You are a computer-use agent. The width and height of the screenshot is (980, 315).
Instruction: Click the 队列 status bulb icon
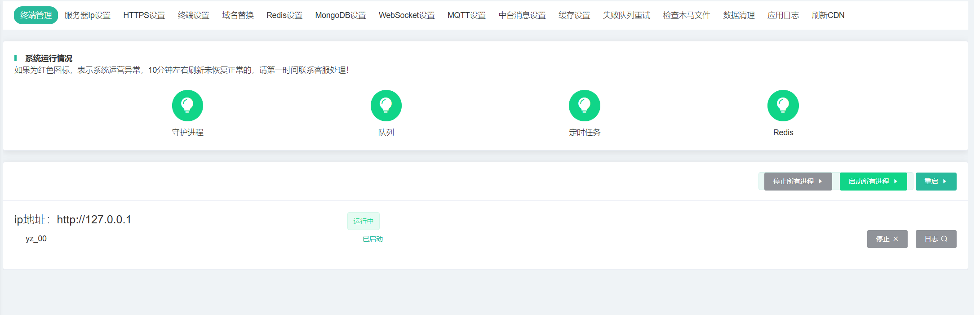click(x=386, y=106)
